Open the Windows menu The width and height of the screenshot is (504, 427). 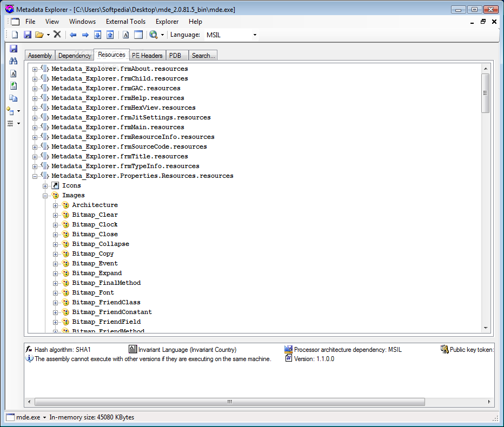click(82, 22)
